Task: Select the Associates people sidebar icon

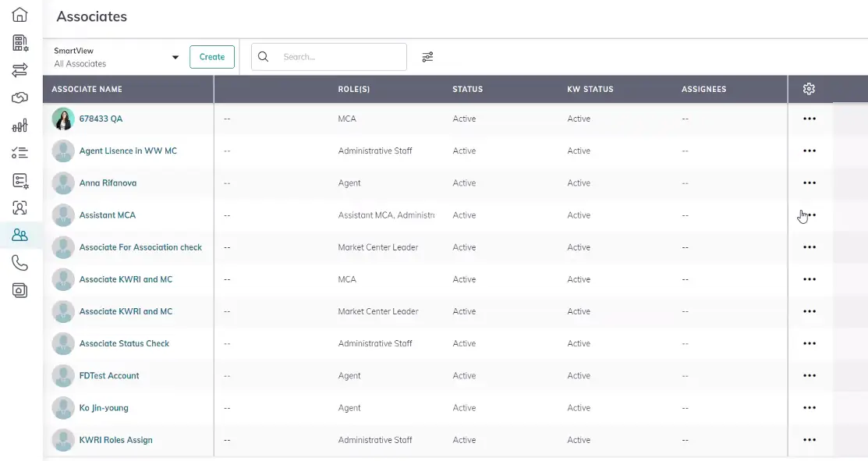Action: (x=19, y=236)
